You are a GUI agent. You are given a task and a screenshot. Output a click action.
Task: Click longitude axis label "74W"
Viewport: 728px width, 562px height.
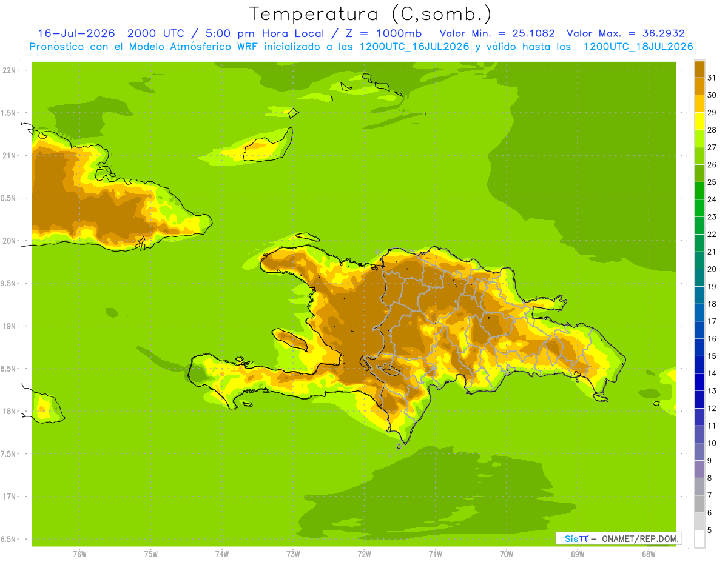[222, 554]
